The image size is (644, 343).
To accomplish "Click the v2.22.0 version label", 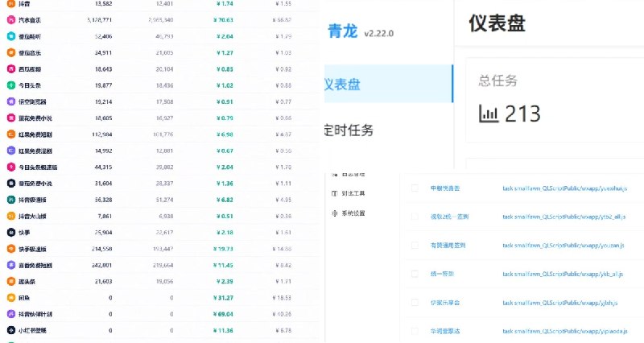I will coord(378,34).
